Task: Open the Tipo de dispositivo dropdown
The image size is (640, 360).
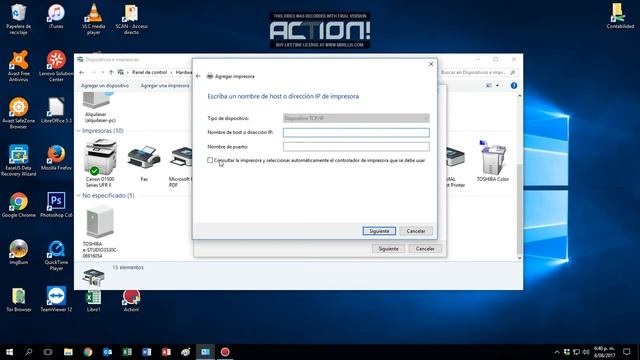Action: [x=356, y=118]
